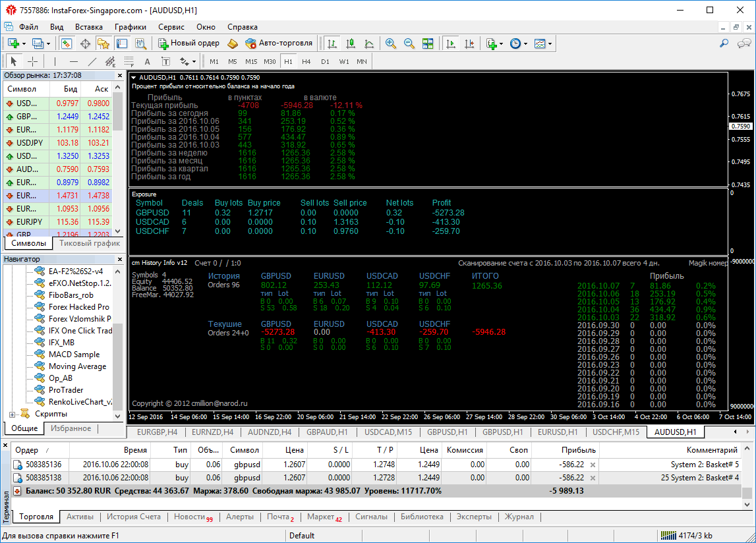756x543 pixels.
Task: Toggle the chart auto scroll button
Action: tap(451, 43)
